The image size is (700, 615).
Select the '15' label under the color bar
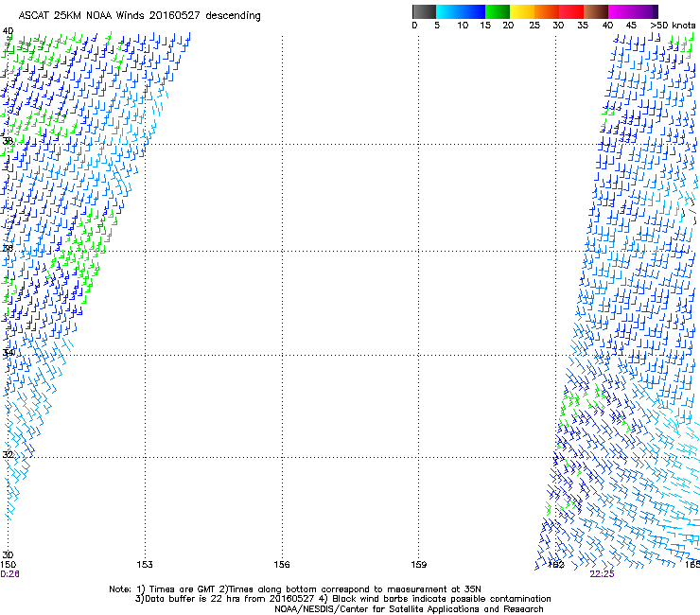tap(485, 26)
